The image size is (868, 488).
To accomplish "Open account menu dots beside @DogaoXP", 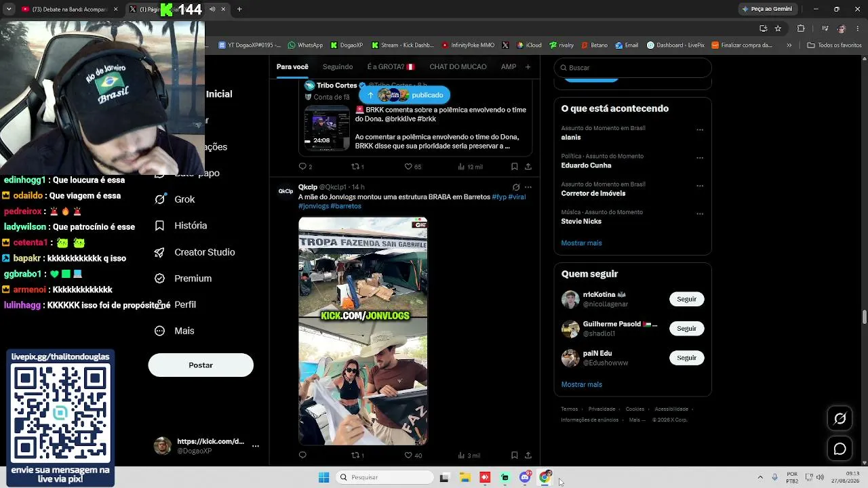I will point(256,446).
